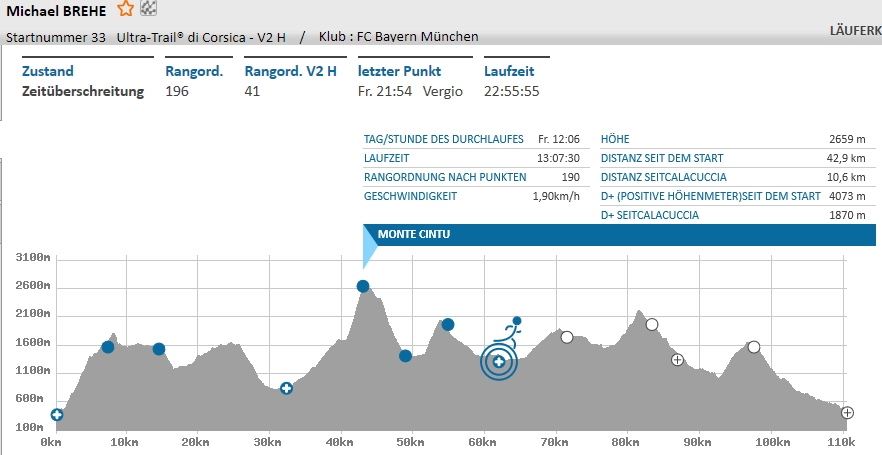Click the last point text Fr. 21:54 Vergio
The height and width of the screenshot is (455, 882).
pyautogui.click(x=410, y=91)
